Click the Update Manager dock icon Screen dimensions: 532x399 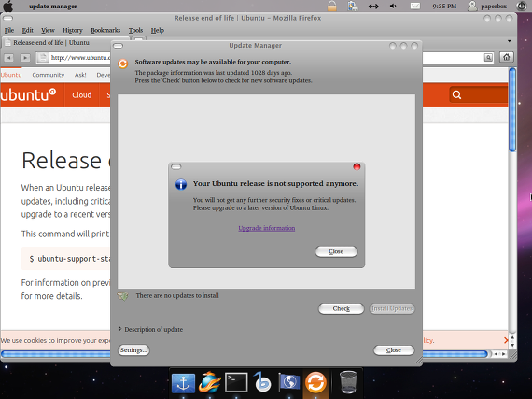(x=315, y=382)
